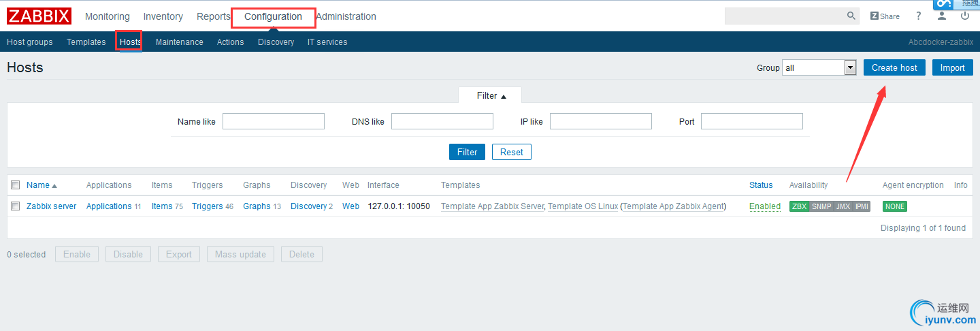980x331 pixels.
Task: Focus the IP like input field
Action: 601,121
